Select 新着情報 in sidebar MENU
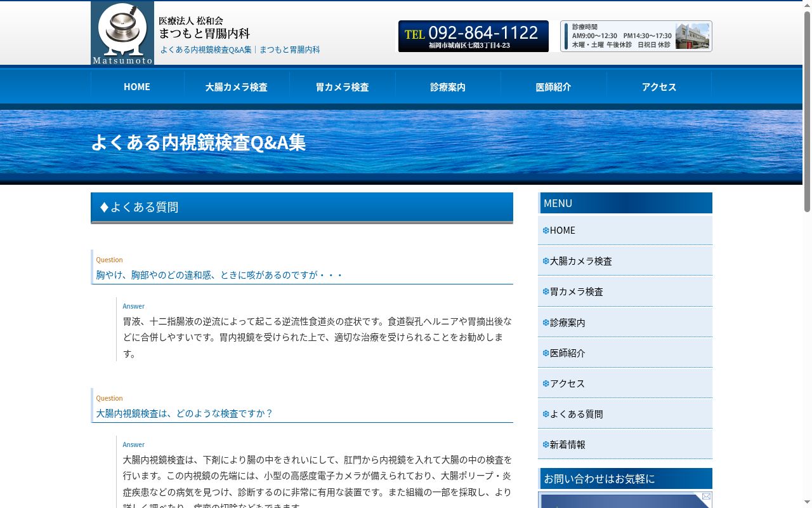 pyautogui.click(x=625, y=444)
